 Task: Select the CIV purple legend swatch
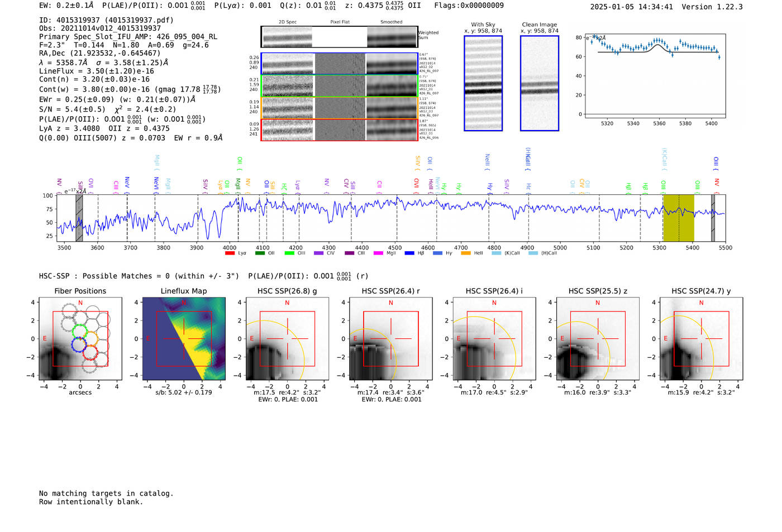click(319, 253)
